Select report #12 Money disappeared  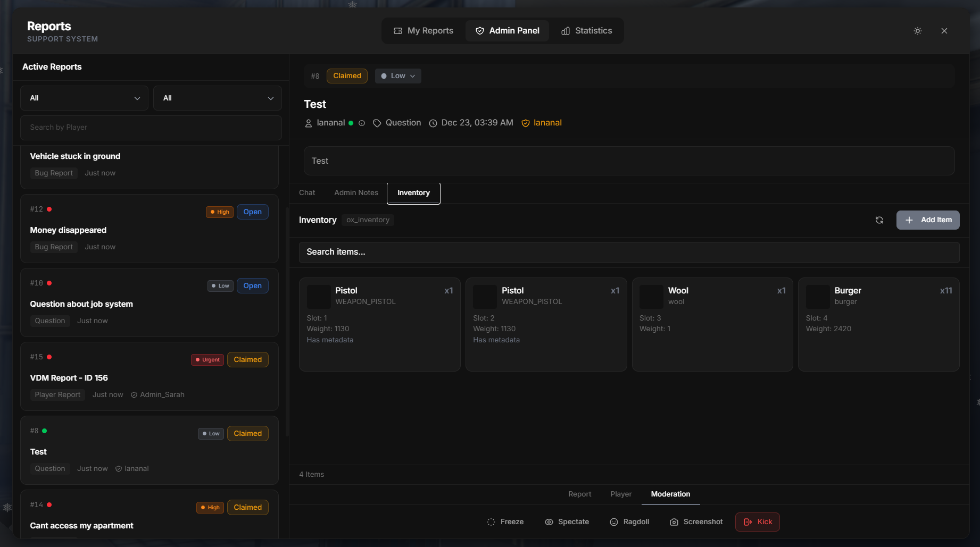[150, 228]
